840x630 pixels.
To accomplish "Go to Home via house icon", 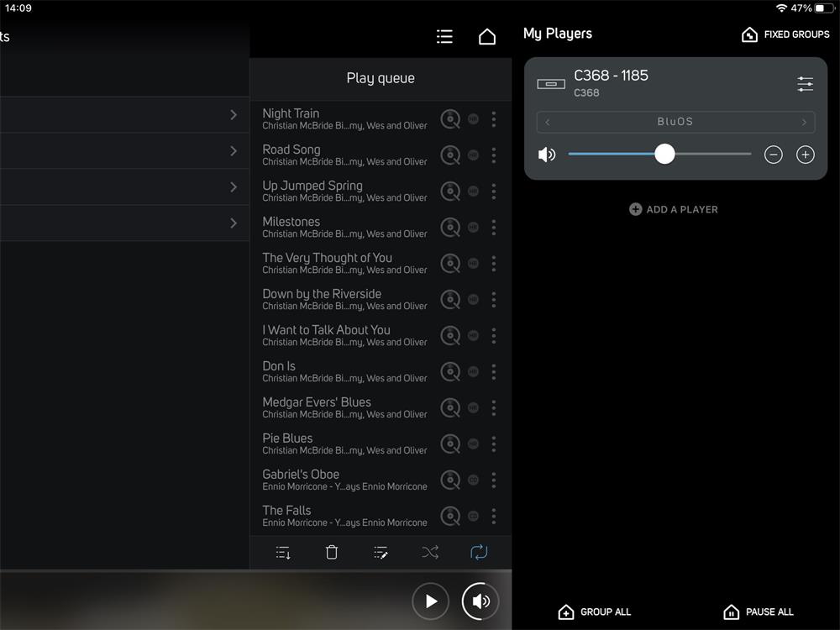I will [487, 36].
